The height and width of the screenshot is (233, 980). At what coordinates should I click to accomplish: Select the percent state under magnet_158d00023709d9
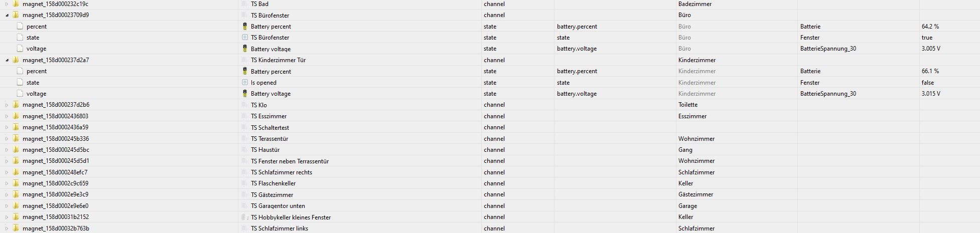tap(37, 27)
